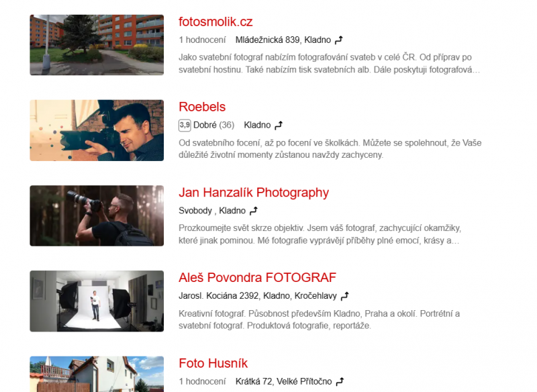This screenshot has width=537, height=392.
Task: Click the address Mládežnická 839, Kladno
Action: click(x=283, y=40)
